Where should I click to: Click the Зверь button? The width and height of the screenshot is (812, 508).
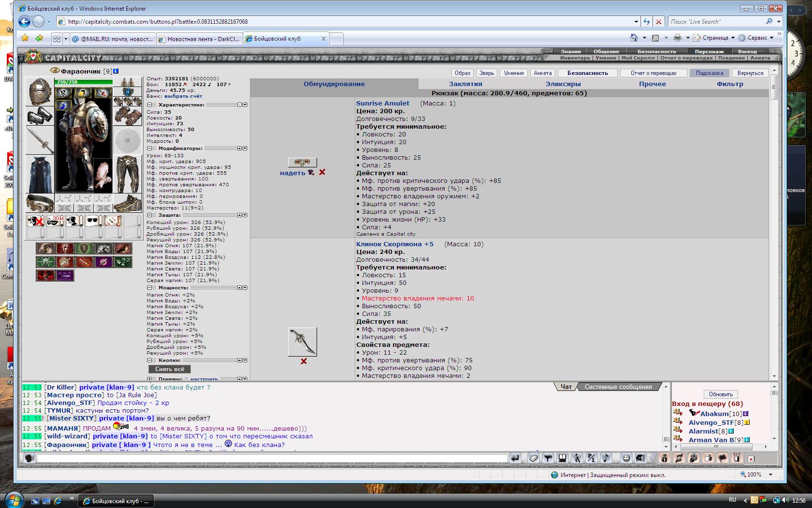point(486,73)
